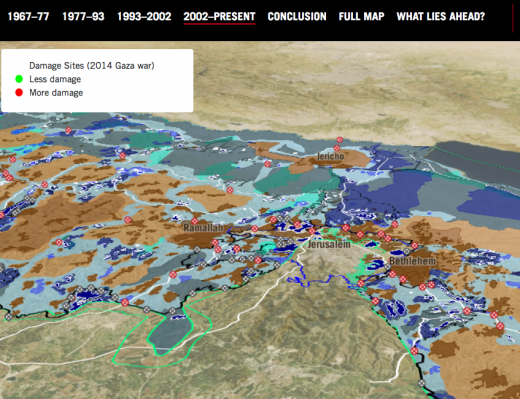Click the Less damage legend label

[55, 79]
